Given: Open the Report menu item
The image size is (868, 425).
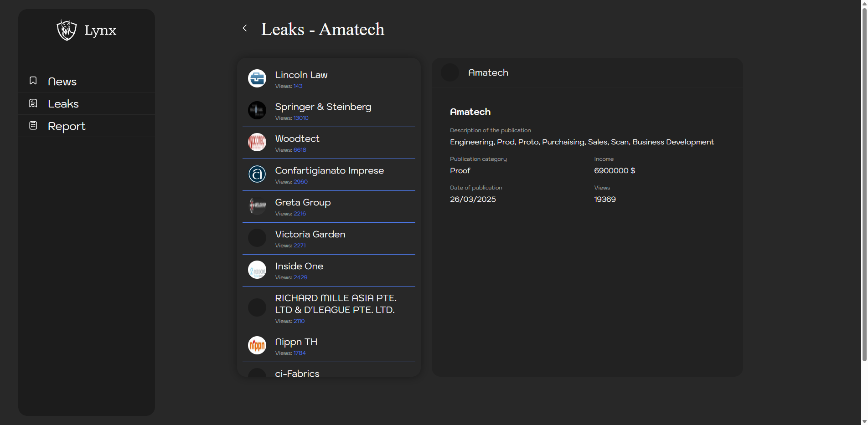Looking at the screenshot, I should pos(67,126).
